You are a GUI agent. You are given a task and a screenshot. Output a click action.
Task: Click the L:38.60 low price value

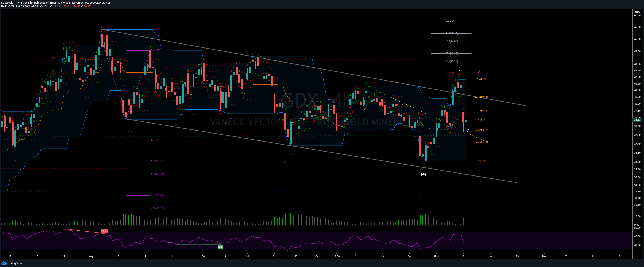point(76,6)
